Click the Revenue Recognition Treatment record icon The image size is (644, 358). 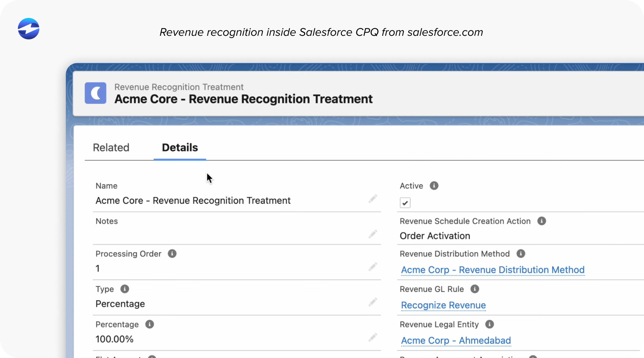pyautogui.click(x=95, y=93)
